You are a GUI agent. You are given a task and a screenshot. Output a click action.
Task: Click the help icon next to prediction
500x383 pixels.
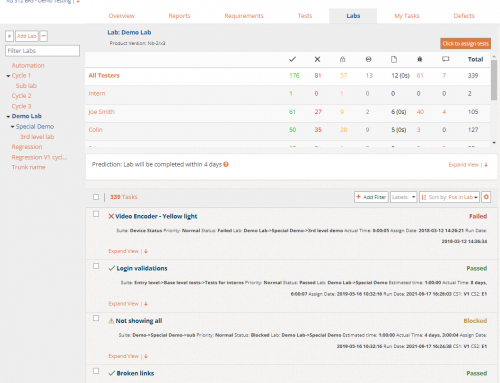[x=226, y=164]
